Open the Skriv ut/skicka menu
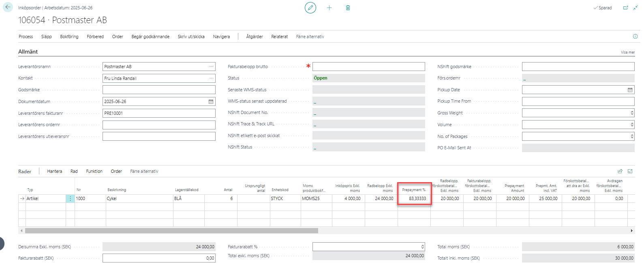This screenshot has height=269, width=644. coord(191,37)
